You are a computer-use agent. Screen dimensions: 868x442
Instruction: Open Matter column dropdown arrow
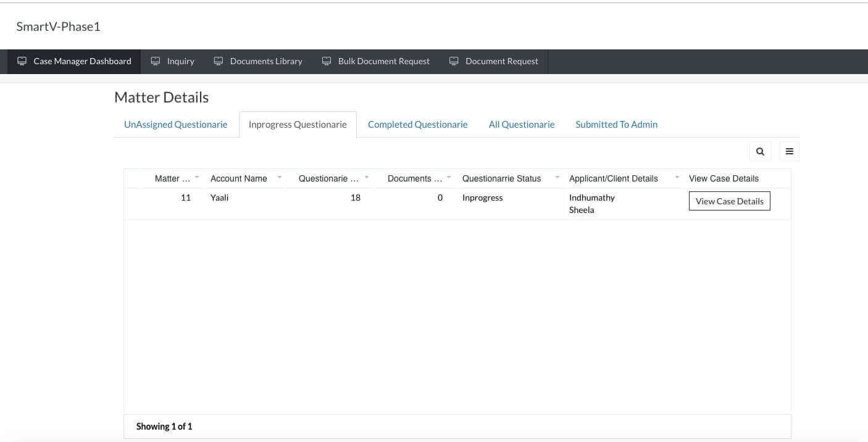(197, 177)
